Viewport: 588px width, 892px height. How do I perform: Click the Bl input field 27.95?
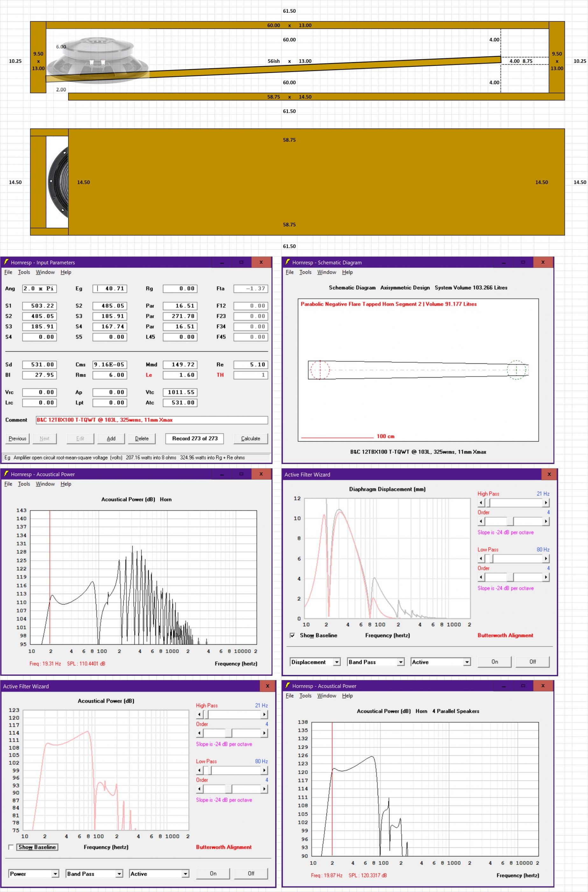(x=39, y=375)
